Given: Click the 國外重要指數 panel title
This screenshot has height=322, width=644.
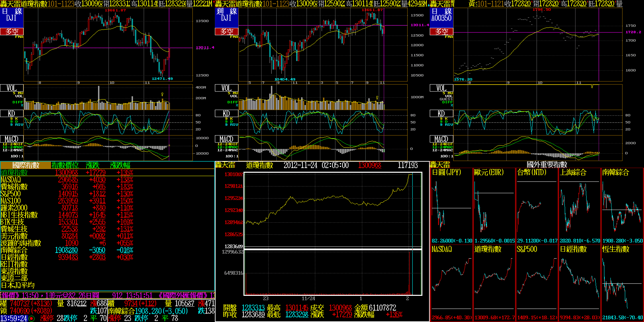Looking at the screenshot, I should pos(547,165).
